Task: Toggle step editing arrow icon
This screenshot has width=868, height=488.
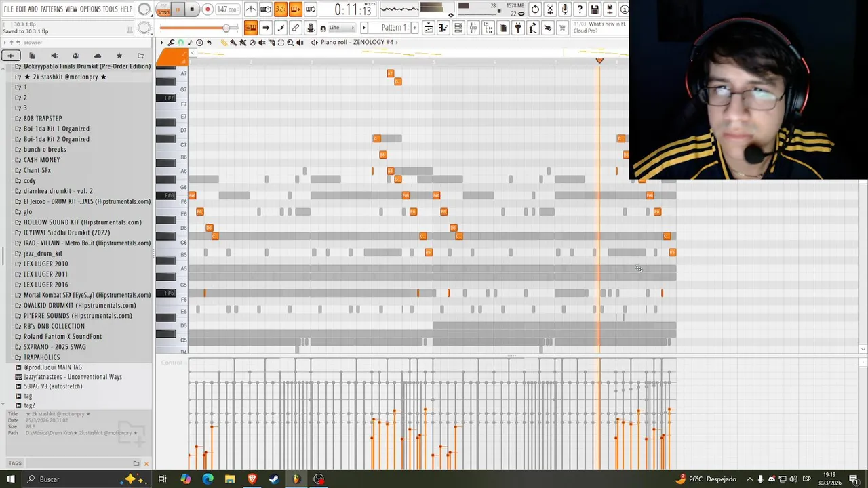Action: tap(266, 28)
